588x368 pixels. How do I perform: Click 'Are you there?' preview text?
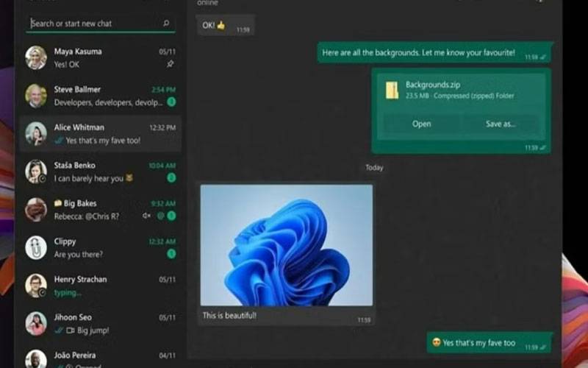point(79,254)
